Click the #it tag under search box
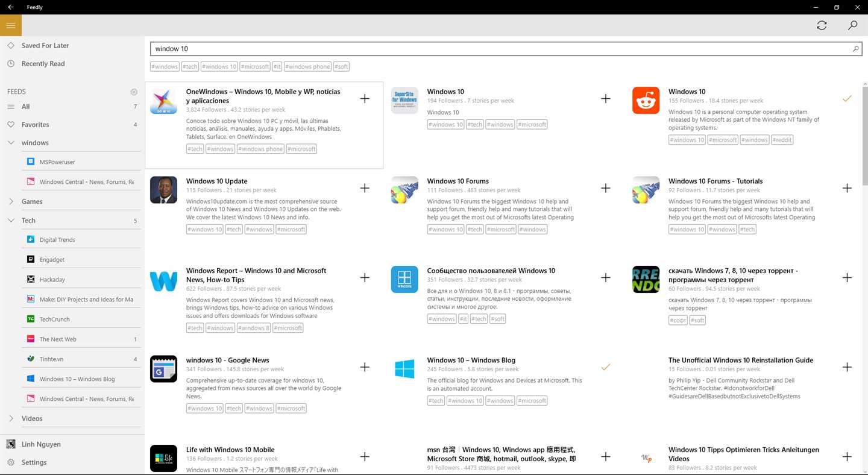The image size is (868, 475). point(277,67)
